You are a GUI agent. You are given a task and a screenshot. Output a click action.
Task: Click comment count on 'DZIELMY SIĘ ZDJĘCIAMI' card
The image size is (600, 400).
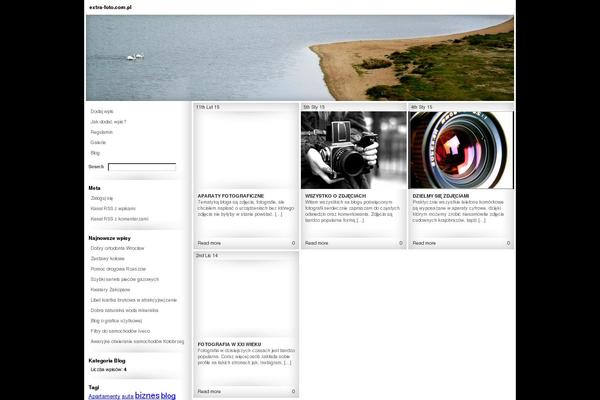[509, 243]
